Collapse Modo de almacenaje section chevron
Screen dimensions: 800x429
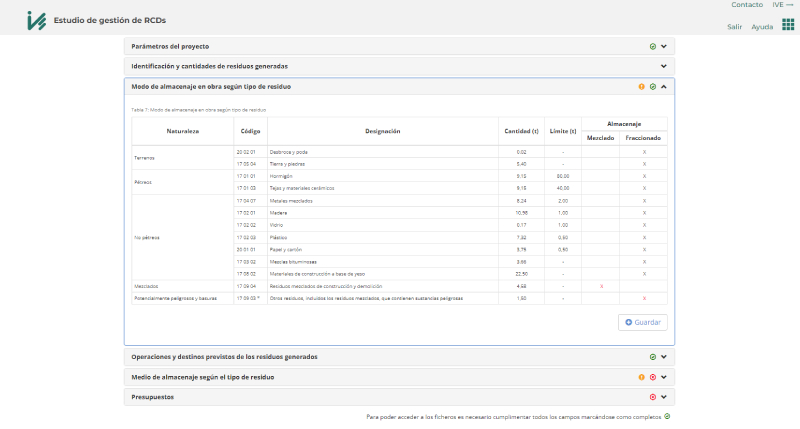click(x=664, y=87)
